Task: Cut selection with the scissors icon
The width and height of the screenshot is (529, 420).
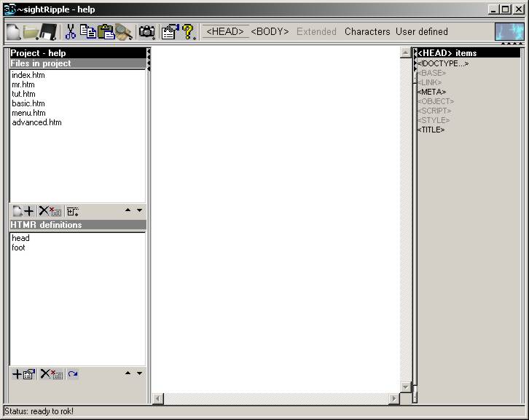Action: tap(70, 32)
